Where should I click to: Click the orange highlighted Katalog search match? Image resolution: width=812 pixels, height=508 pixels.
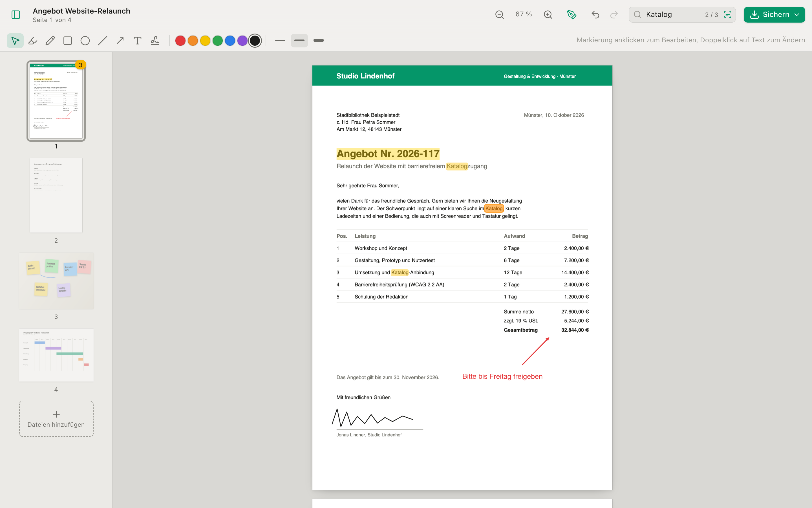[x=494, y=208]
